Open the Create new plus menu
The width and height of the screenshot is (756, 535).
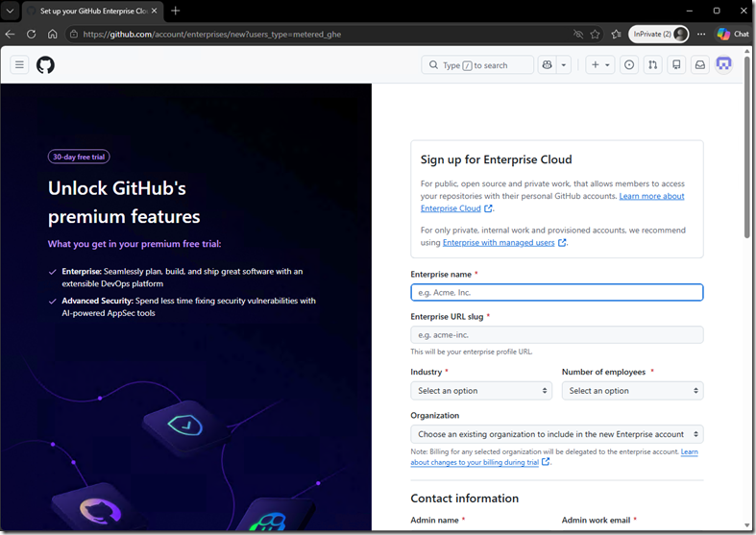[599, 64]
